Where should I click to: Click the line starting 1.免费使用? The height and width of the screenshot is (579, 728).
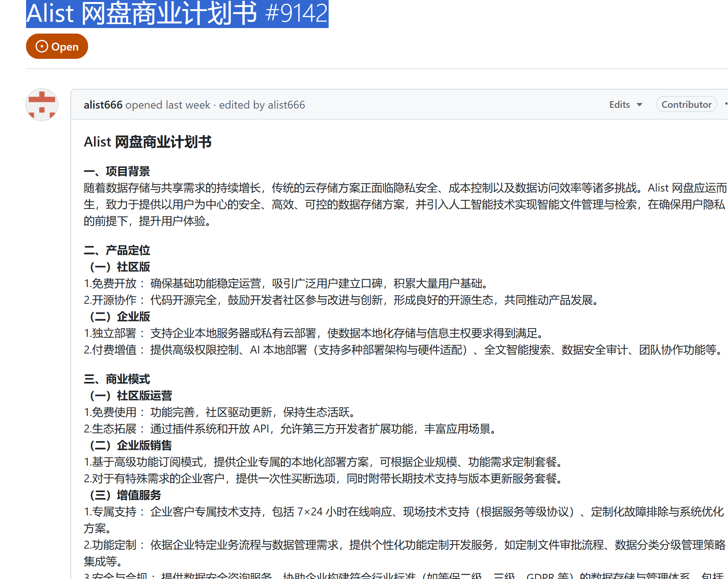(x=221, y=412)
